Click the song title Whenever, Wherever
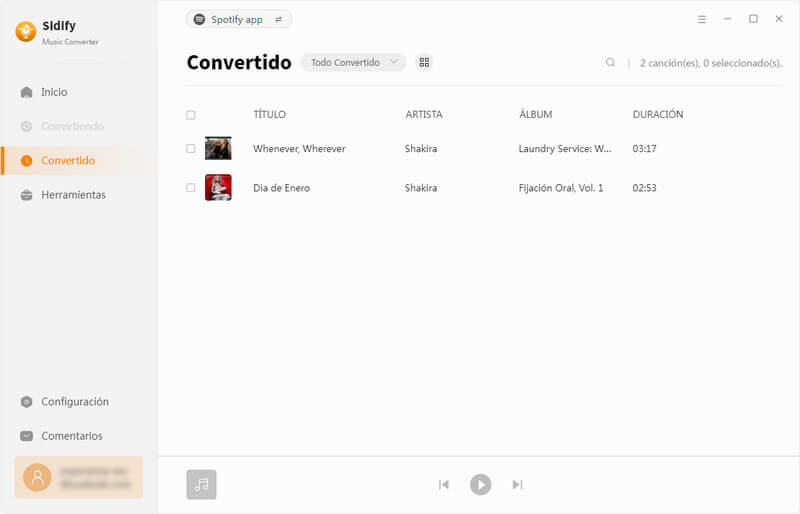 click(299, 149)
